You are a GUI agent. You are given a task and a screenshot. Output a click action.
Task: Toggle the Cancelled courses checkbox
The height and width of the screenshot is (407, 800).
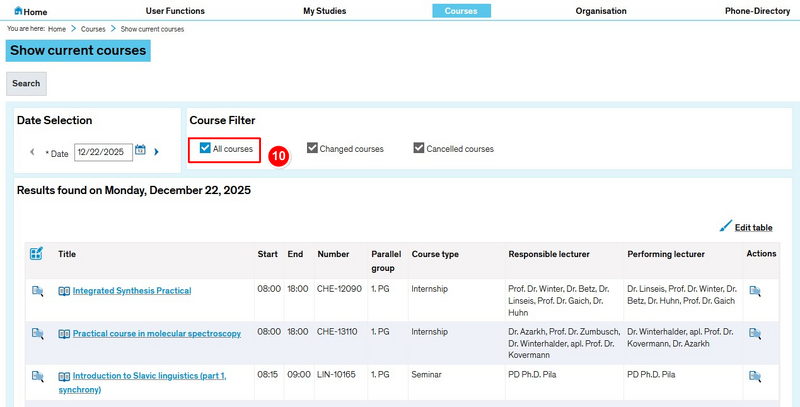419,148
